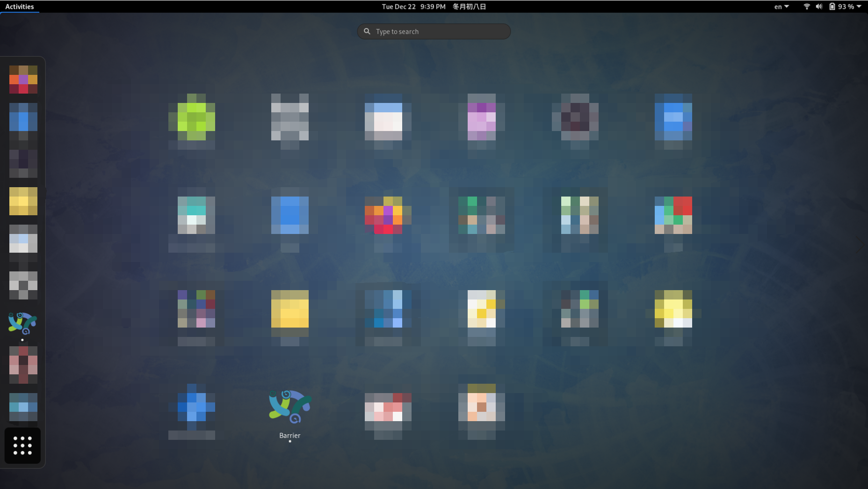Open the solid yellow blurred icon in the app grid
868x489 pixels.
tap(290, 310)
